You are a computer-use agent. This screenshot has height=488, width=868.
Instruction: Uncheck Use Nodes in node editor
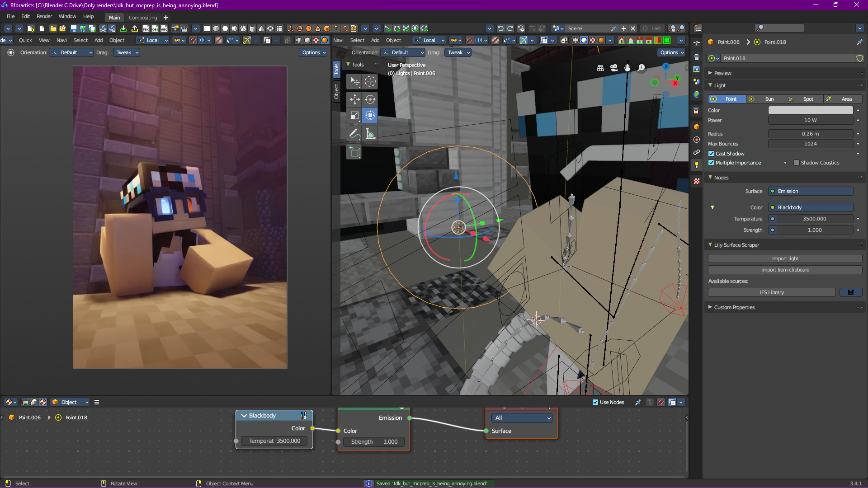pos(595,402)
